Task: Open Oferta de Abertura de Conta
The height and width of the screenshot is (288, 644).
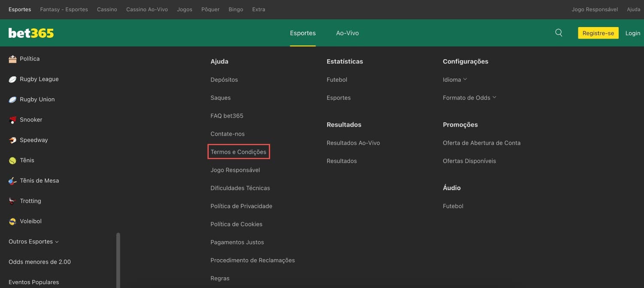Action: click(482, 143)
